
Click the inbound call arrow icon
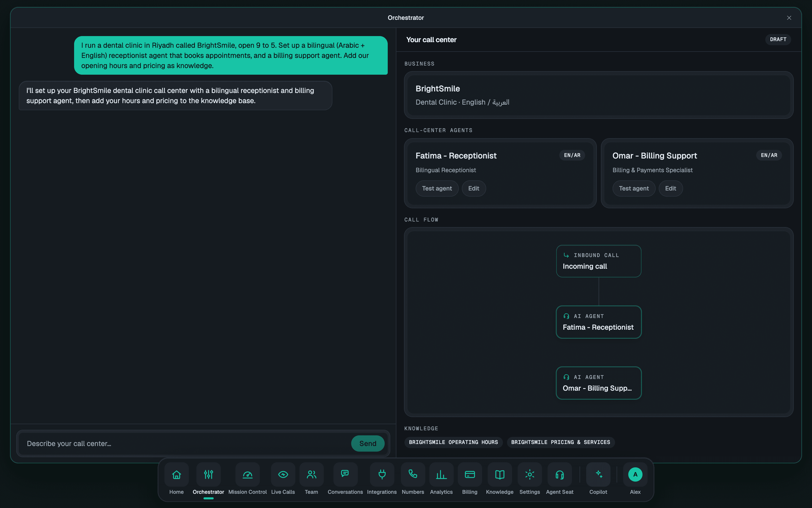coord(566,255)
